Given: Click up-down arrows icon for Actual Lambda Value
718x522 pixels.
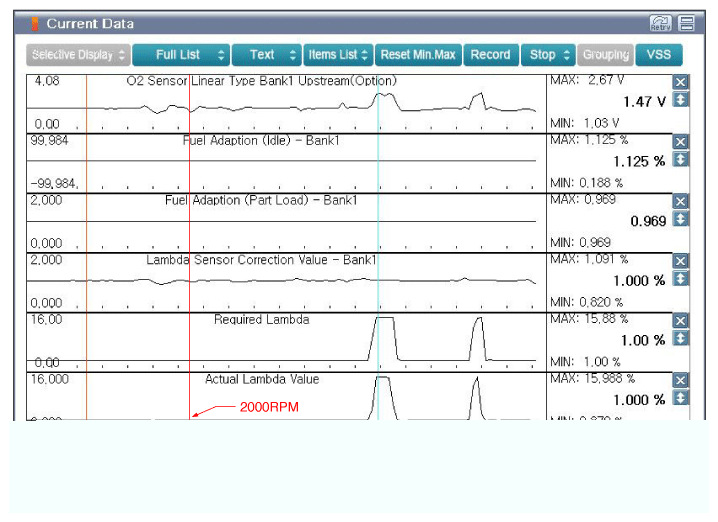Looking at the screenshot, I should [681, 398].
